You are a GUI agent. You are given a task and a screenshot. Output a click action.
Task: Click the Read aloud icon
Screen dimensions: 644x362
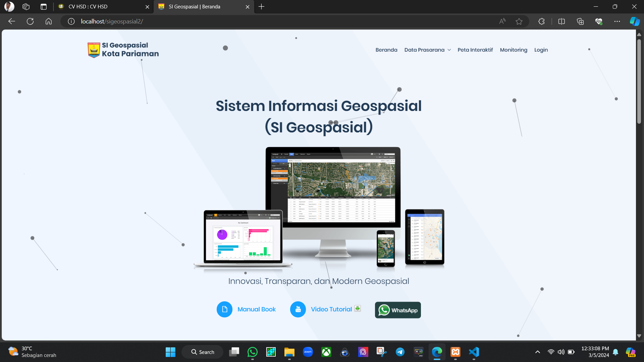[x=502, y=21]
